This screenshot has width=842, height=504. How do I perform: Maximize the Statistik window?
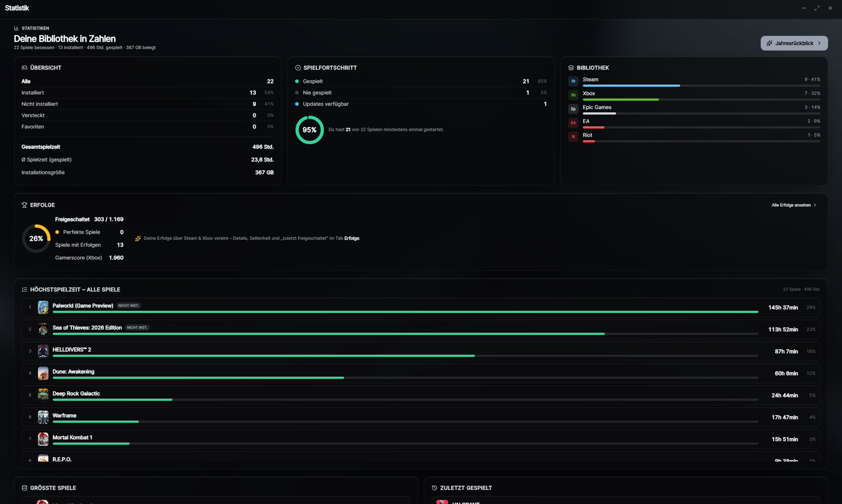(817, 8)
